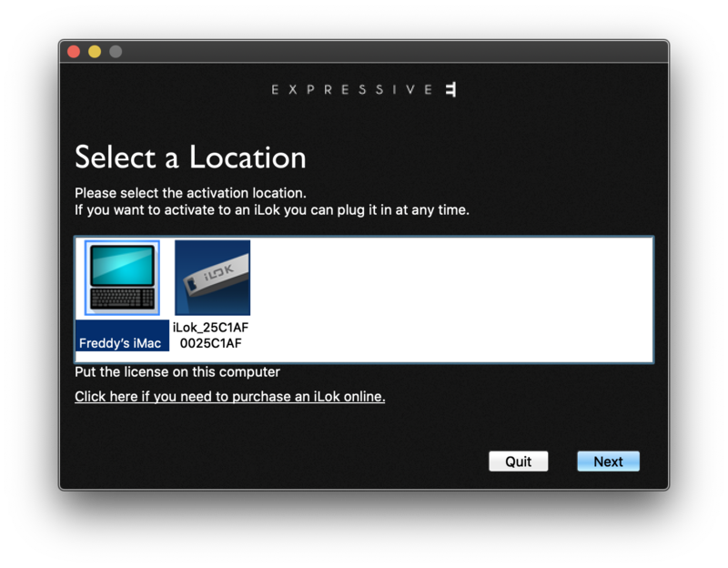Click the Quit button
This screenshot has height=568, width=728.
coord(518,461)
